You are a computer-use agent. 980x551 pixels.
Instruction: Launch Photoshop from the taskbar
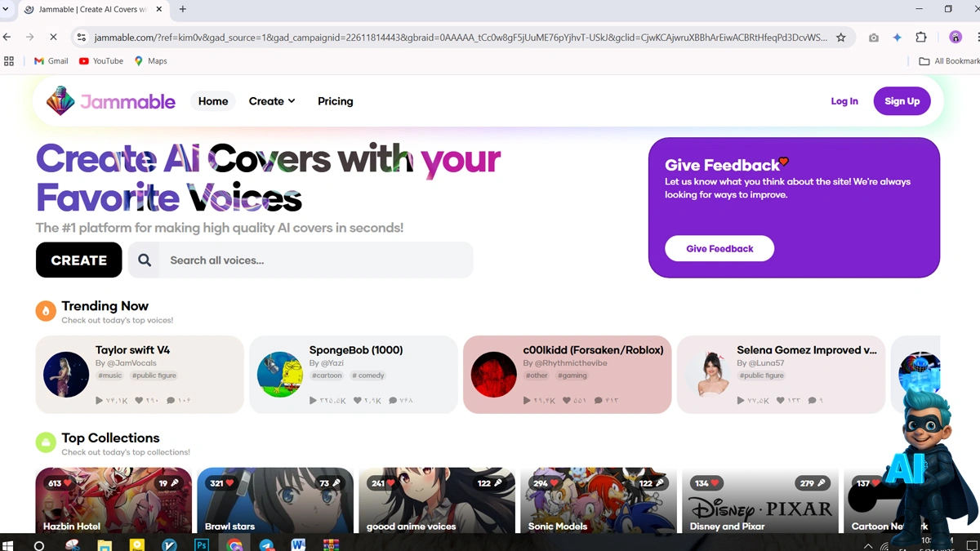(201, 544)
